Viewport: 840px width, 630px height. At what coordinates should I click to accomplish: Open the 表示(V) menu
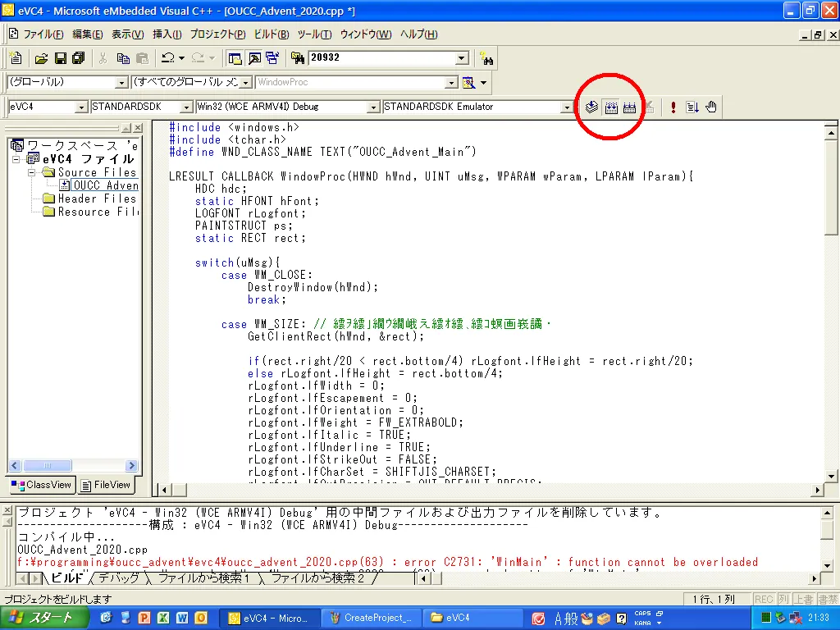[x=127, y=34]
